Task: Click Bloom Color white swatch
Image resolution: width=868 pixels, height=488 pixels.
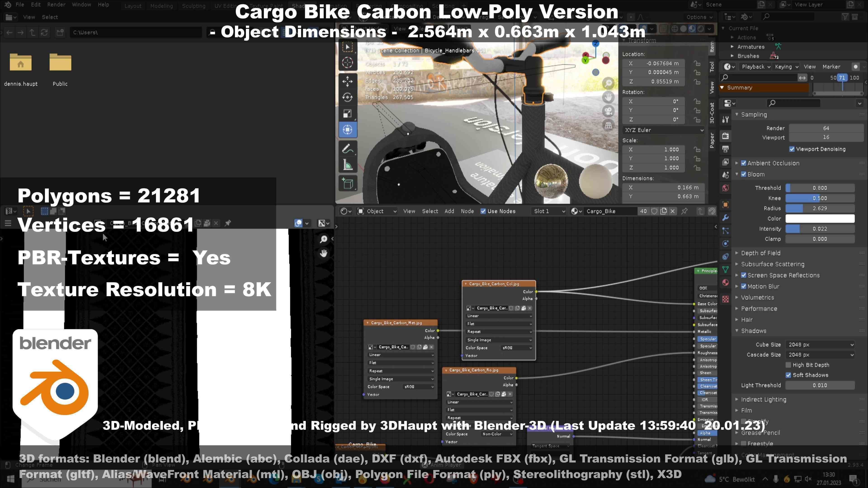Action: 820,218
